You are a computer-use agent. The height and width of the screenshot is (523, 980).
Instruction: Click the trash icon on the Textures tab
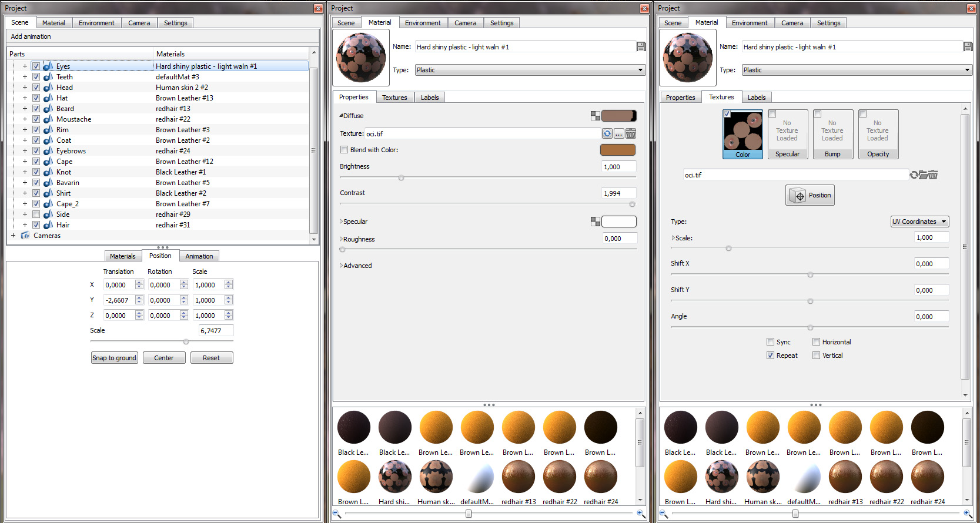933,175
